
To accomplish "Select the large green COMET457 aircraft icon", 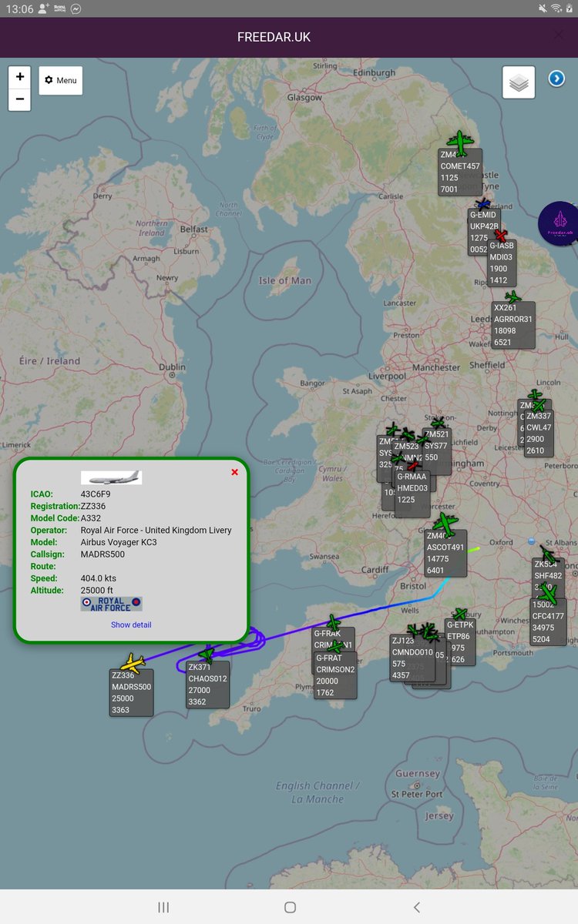I will tap(460, 142).
